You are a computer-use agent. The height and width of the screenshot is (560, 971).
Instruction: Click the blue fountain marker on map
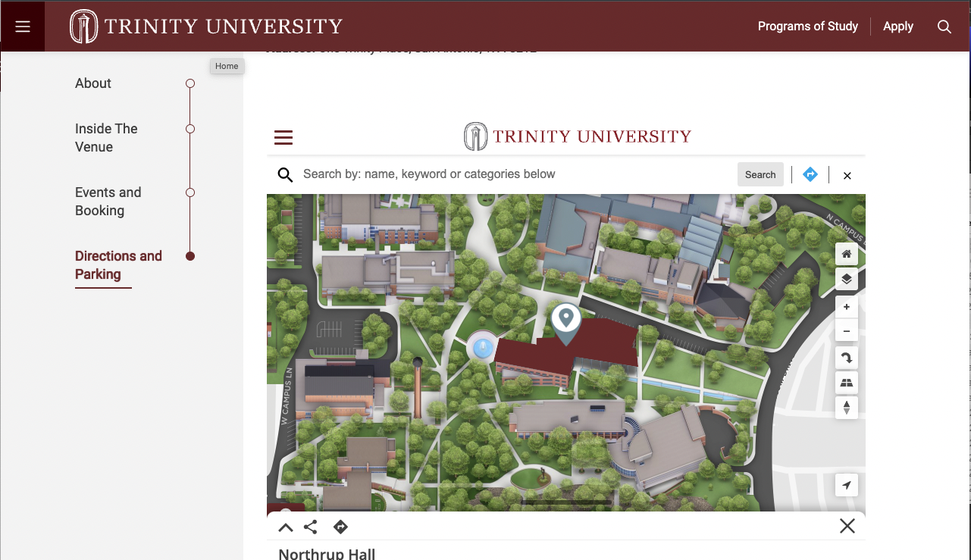[x=483, y=349]
